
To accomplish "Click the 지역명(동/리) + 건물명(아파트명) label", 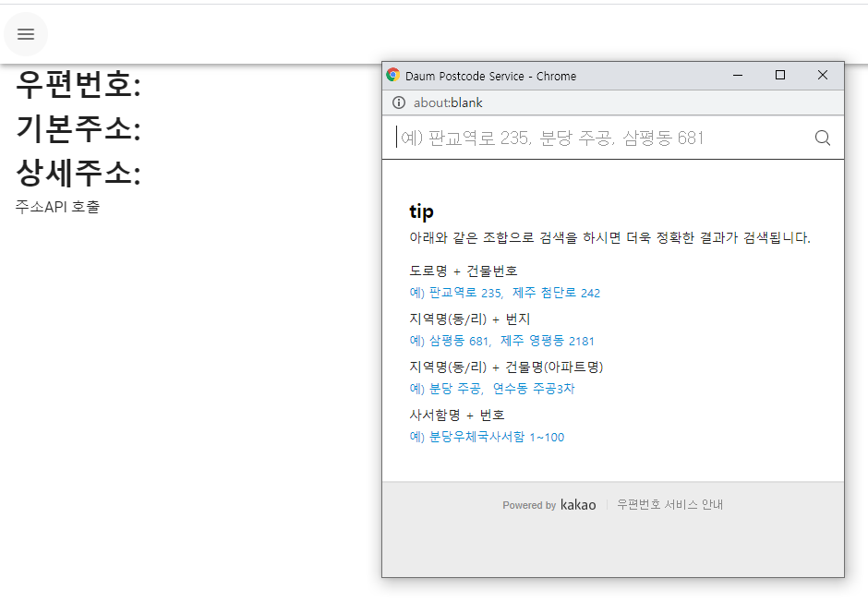I will [x=506, y=367].
